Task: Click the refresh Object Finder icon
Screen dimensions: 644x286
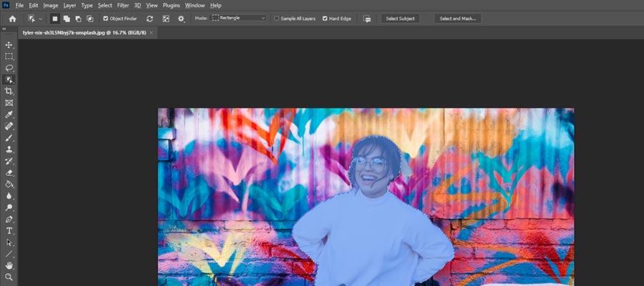Action: click(150, 18)
